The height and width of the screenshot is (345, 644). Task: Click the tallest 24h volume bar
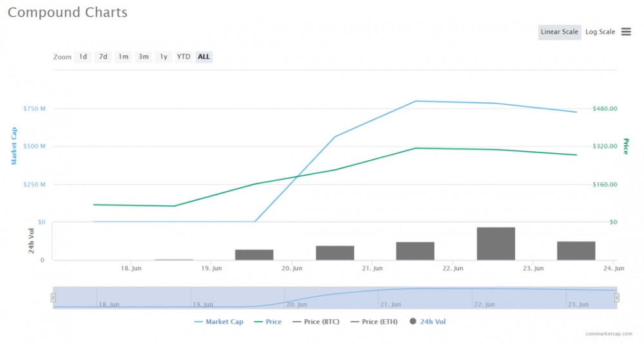(495, 244)
